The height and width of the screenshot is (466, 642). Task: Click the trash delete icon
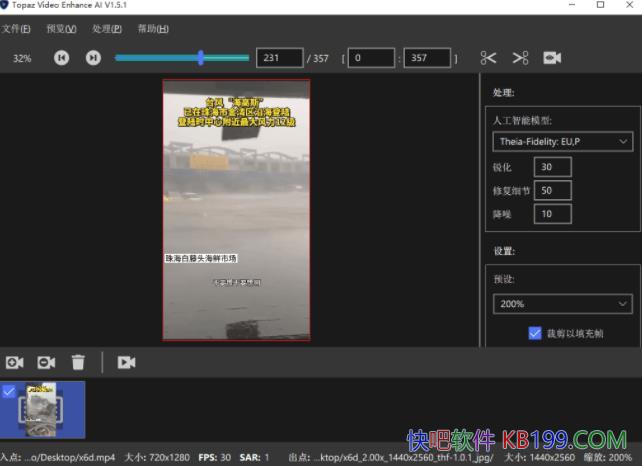click(x=78, y=362)
